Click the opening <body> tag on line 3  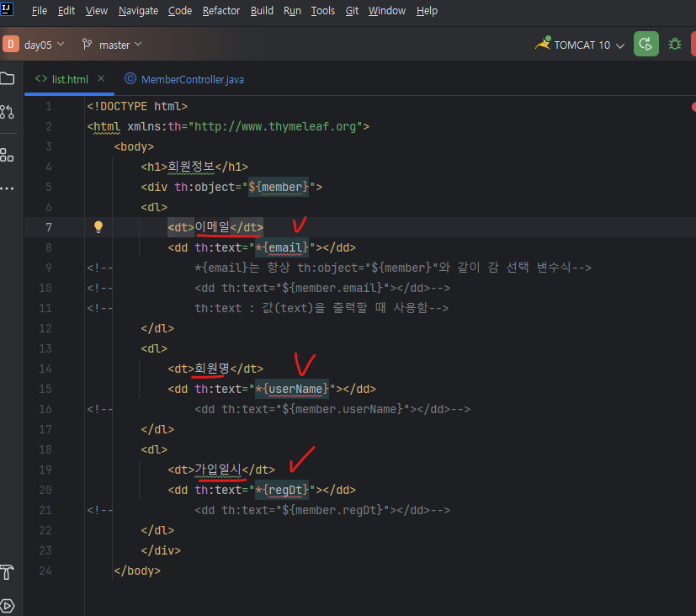click(134, 147)
